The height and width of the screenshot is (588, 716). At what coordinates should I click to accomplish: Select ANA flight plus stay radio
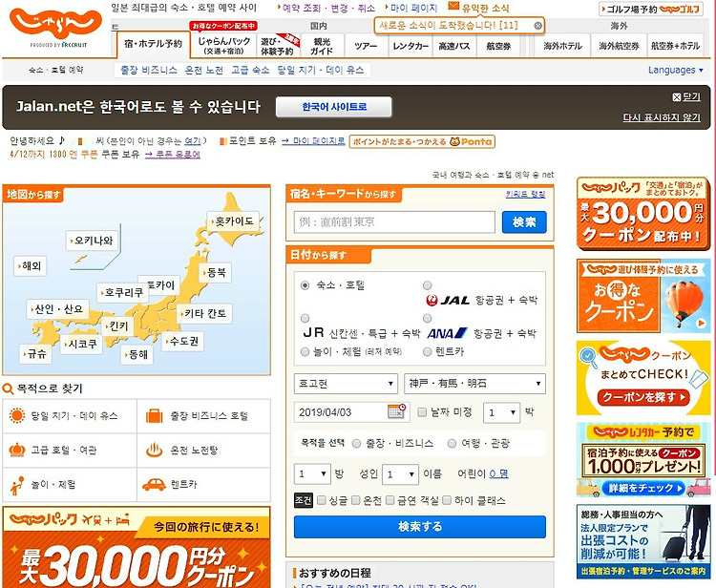428,318
